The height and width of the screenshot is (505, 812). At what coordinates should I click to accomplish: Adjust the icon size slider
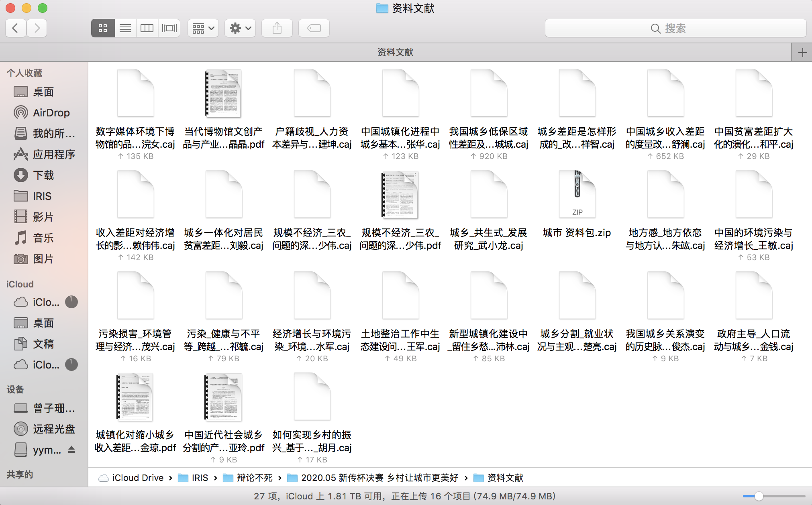(758, 496)
